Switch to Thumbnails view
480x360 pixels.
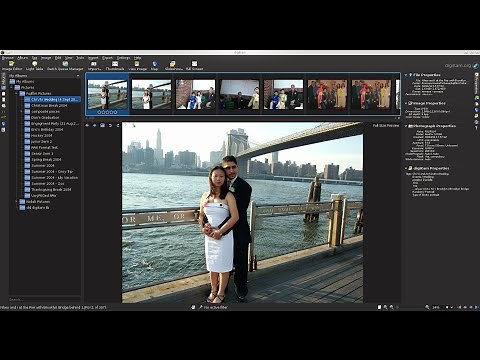tap(115, 66)
